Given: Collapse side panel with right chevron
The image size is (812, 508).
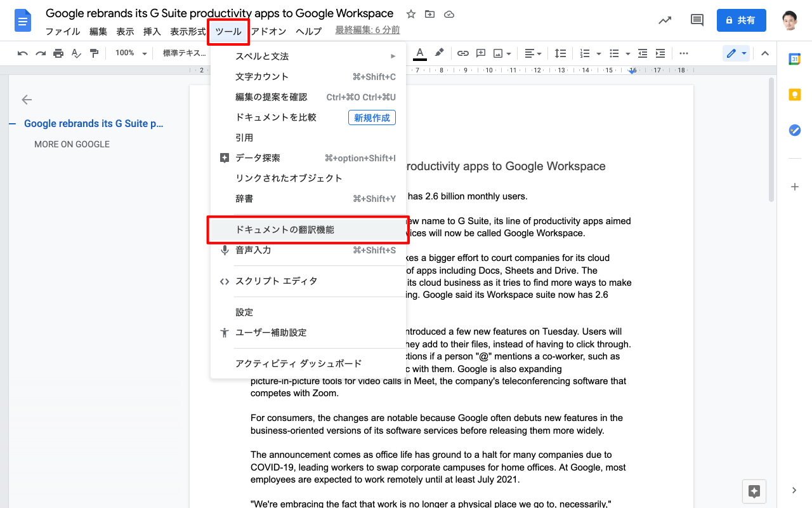Looking at the screenshot, I should coord(794,490).
